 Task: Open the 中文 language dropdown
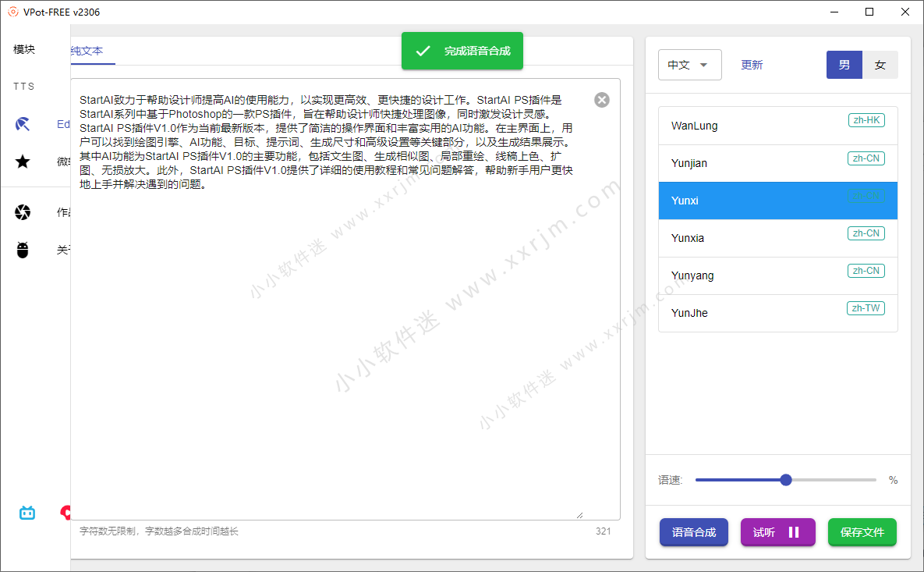pos(689,66)
